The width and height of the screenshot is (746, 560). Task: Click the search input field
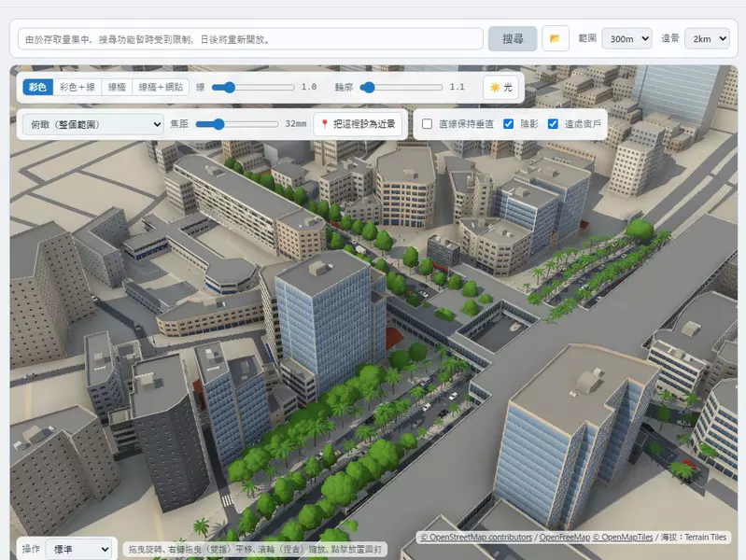tap(250, 39)
